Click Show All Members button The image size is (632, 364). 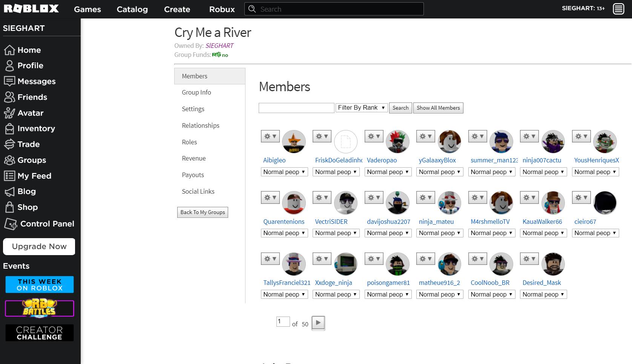[438, 108]
